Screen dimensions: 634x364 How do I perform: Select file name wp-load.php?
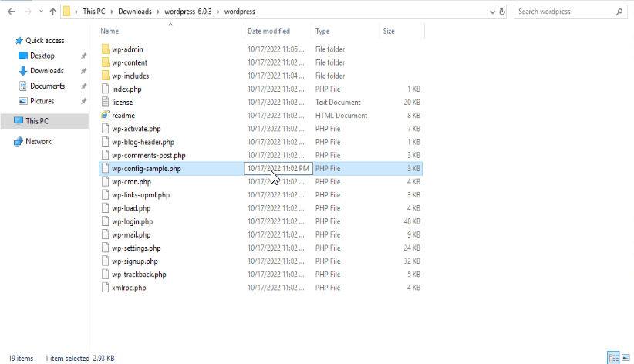pos(131,208)
